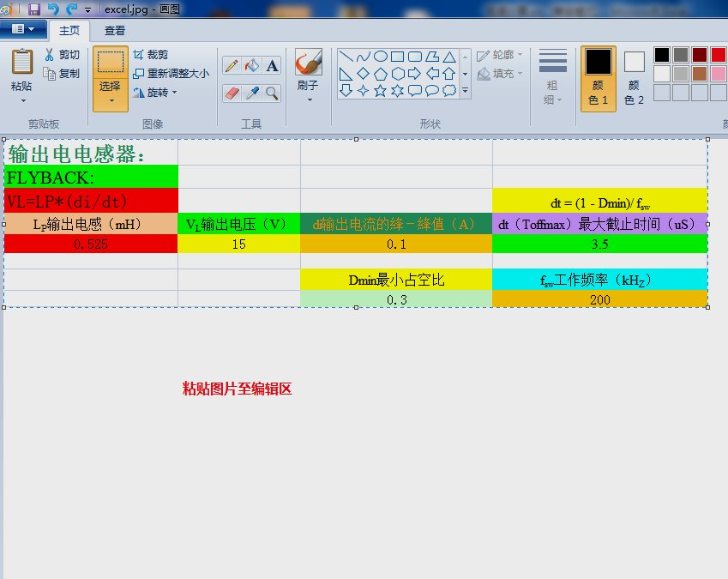The width and height of the screenshot is (728, 579).
Task: Select the Cloud callout shape
Action: 449,91
